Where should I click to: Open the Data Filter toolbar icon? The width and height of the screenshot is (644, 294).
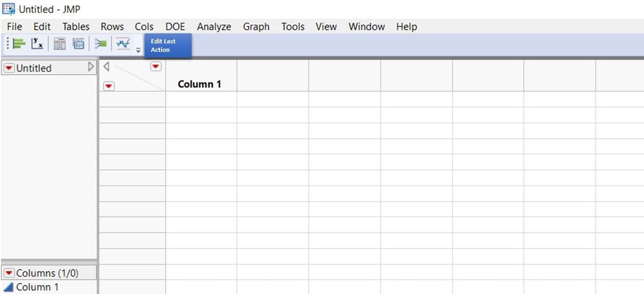coord(78,44)
